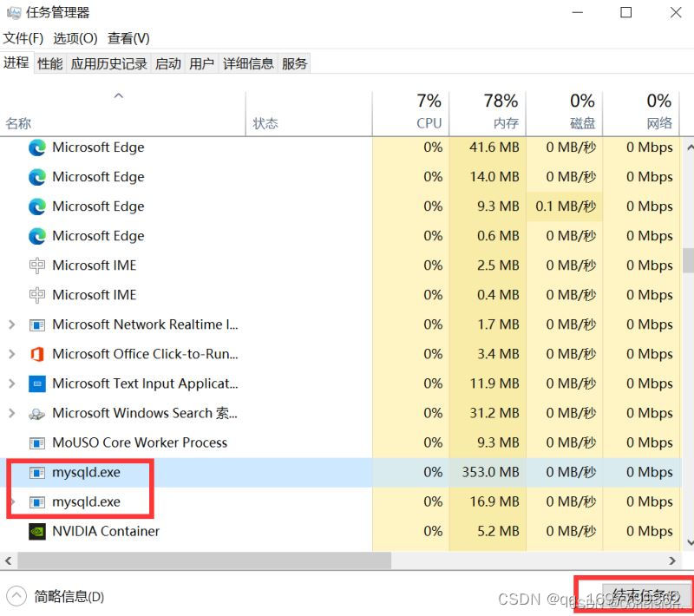
Task: Click the vertical scrollbar up arrow
Action: click(689, 147)
